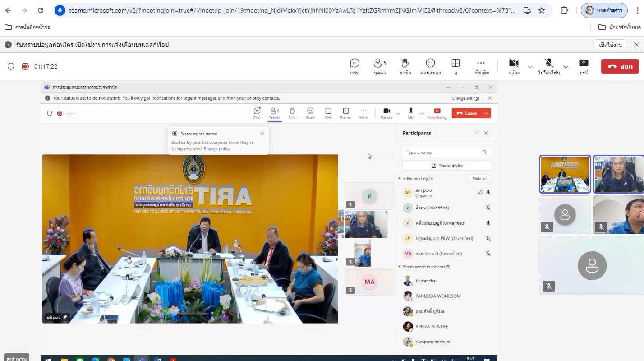644x361 pixels.
Task: Click Raise in the shared screen toolbar
Action: coord(292,113)
